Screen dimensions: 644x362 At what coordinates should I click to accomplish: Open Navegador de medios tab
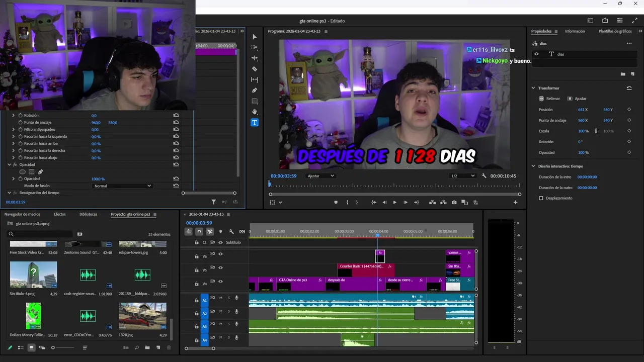tap(22, 214)
